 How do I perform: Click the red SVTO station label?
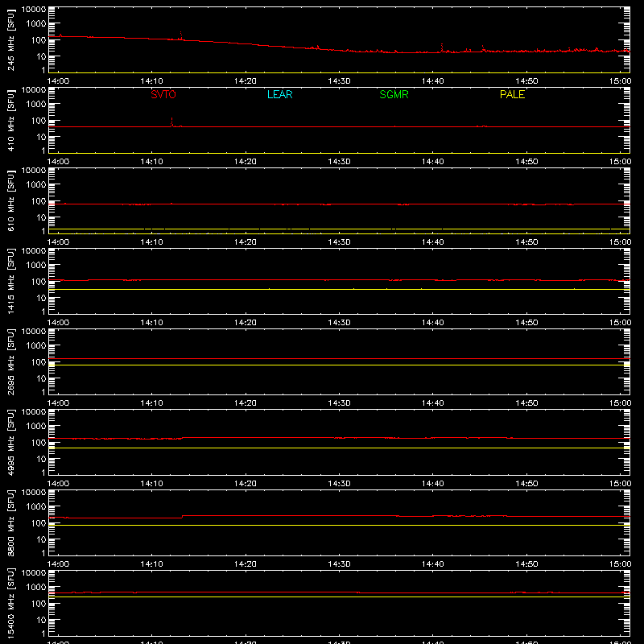[163, 94]
